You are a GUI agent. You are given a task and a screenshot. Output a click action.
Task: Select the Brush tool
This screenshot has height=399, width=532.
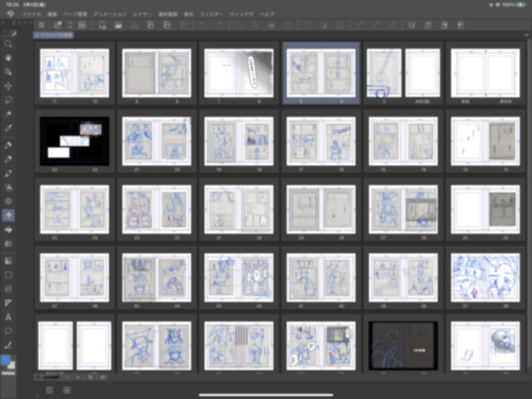click(8, 173)
